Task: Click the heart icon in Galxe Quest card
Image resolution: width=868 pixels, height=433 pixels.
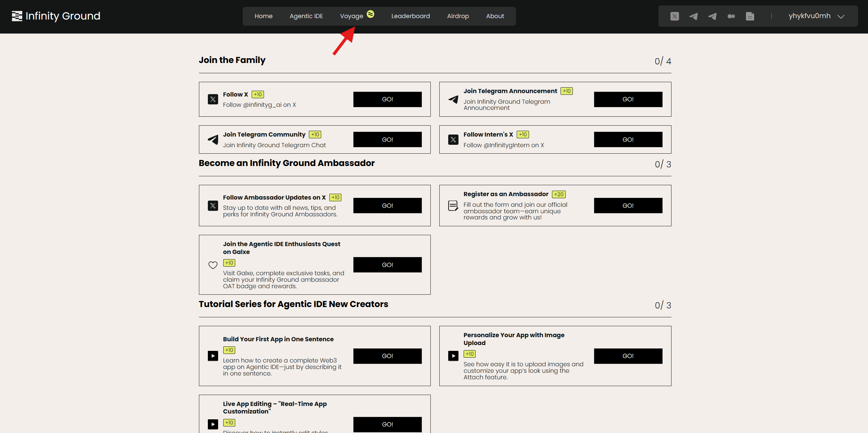Action: [213, 265]
